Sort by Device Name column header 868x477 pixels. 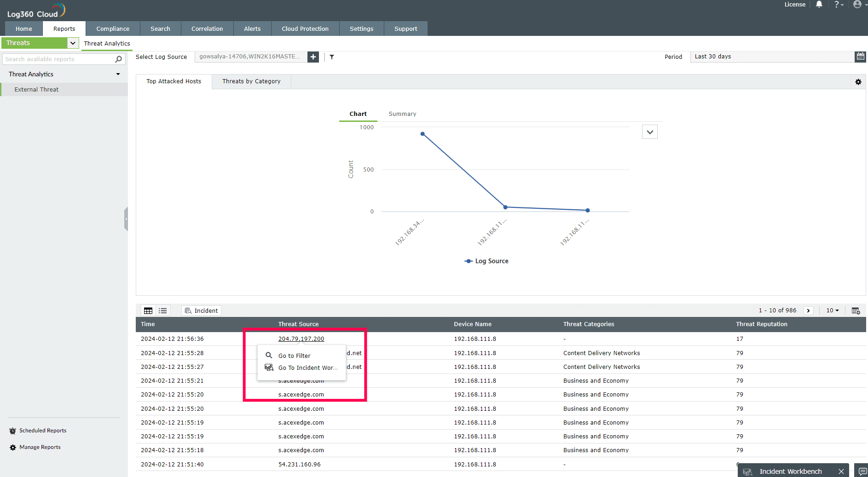[473, 324]
